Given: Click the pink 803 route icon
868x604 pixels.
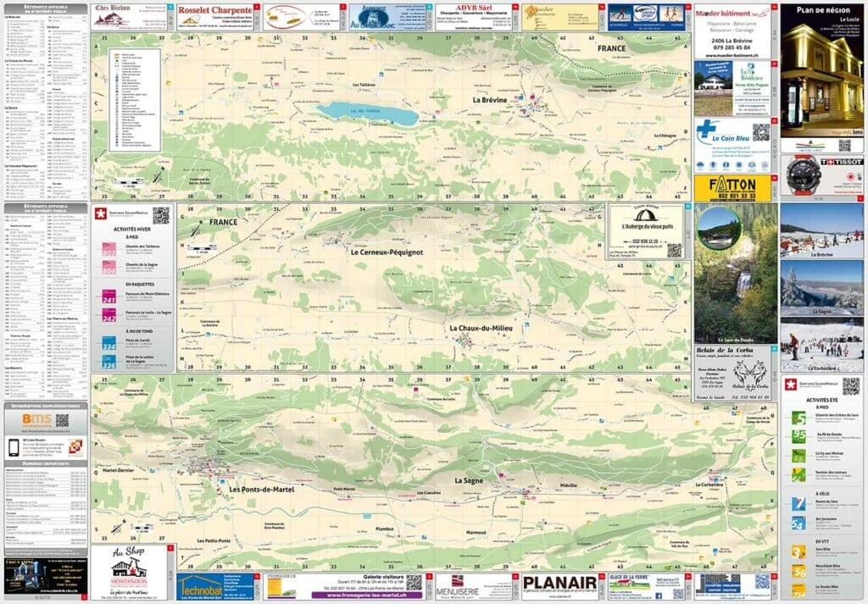Looking at the screenshot, I should 109,249.
